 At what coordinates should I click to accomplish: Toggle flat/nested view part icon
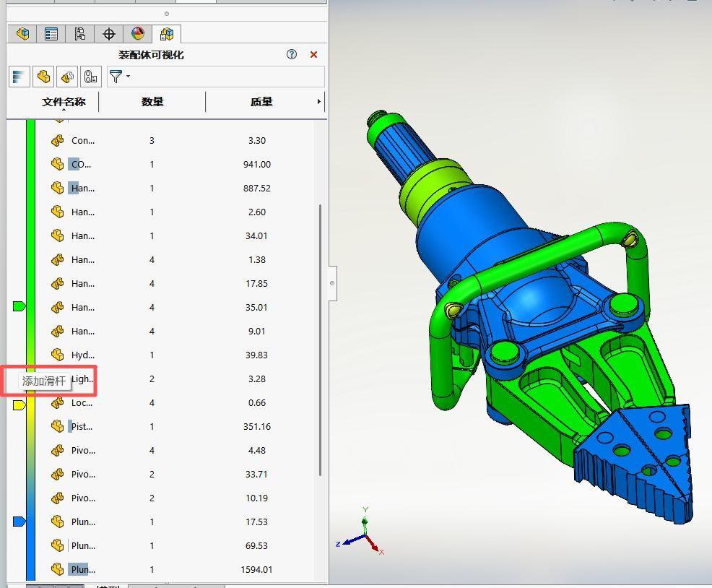[x=43, y=77]
